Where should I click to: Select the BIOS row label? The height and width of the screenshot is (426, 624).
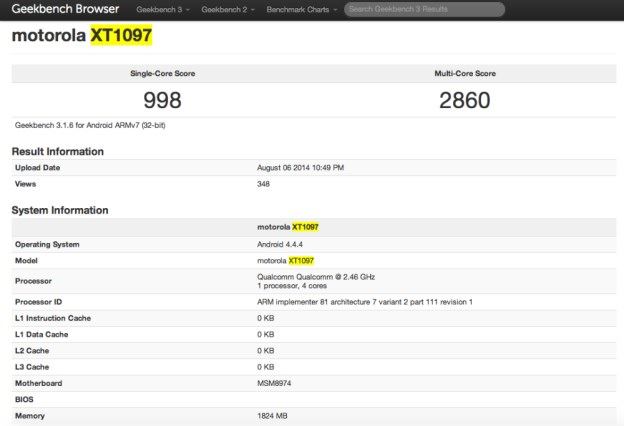[24, 399]
